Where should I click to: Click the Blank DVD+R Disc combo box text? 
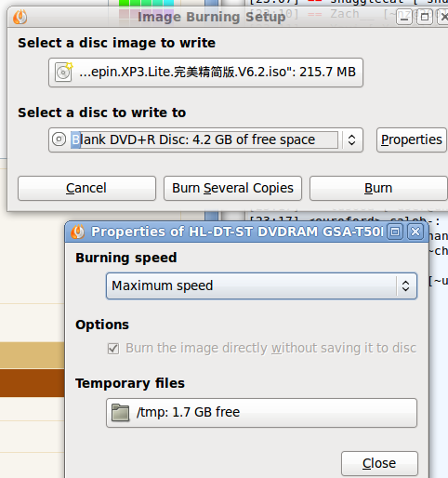193,139
